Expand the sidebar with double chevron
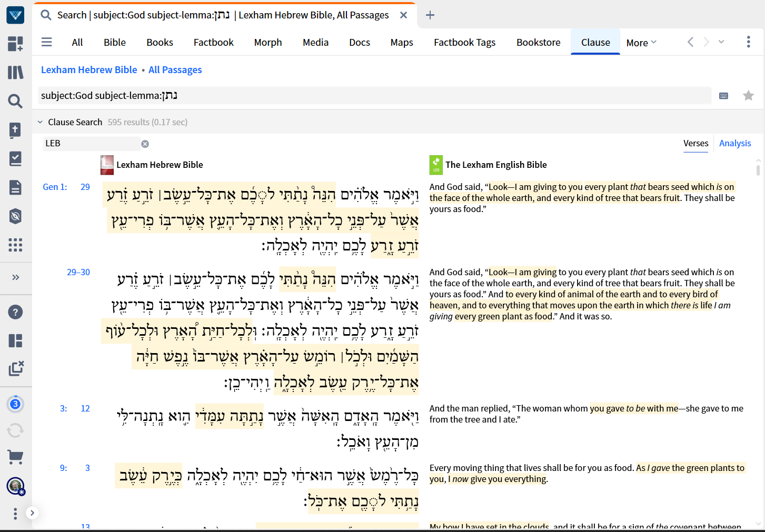 coord(15,277)
